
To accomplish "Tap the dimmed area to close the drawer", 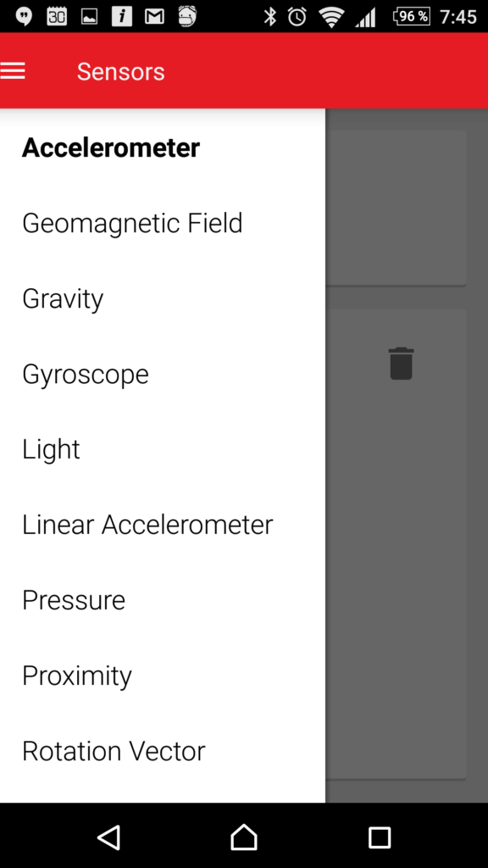I will (x=407, y=554).
